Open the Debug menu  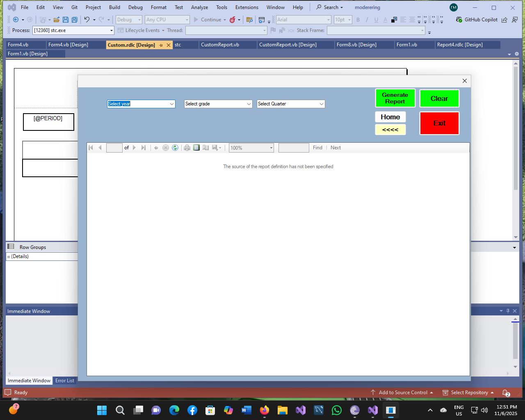(x=135, y=7)
